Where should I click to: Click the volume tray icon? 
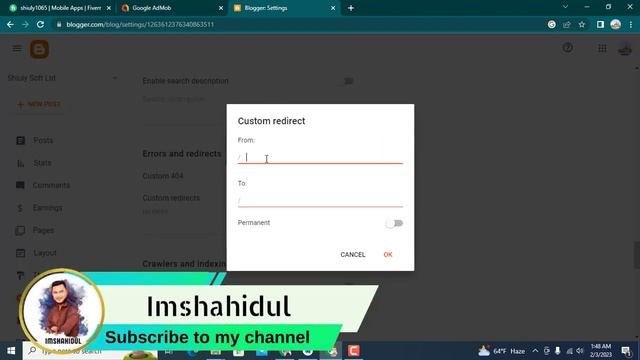580,351
